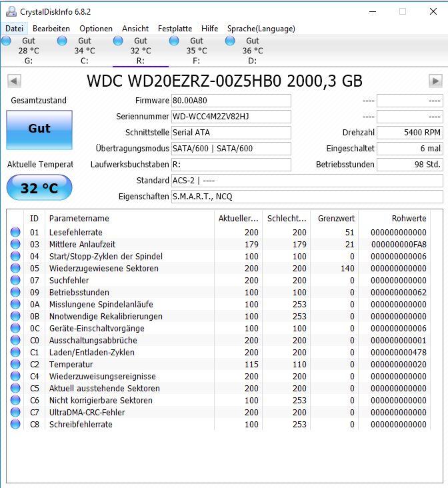The width and height of the screenshot is (448, 488).
Task: Click status orb for Suchfehler row
Action: pyautogui.click(x=15, y=280)
